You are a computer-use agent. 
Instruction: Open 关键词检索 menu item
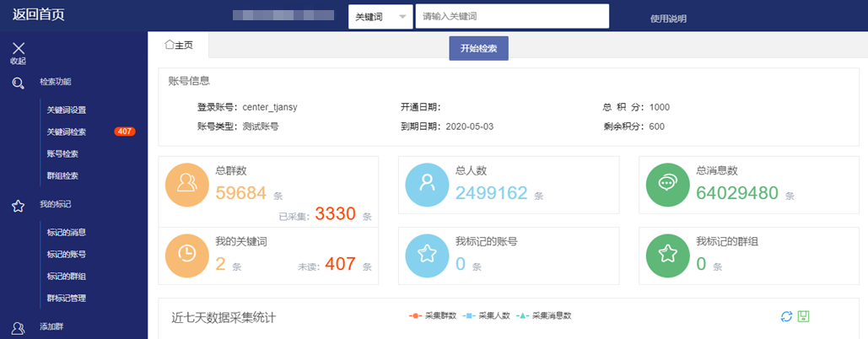pyautogui.click(x=67, y=132)
